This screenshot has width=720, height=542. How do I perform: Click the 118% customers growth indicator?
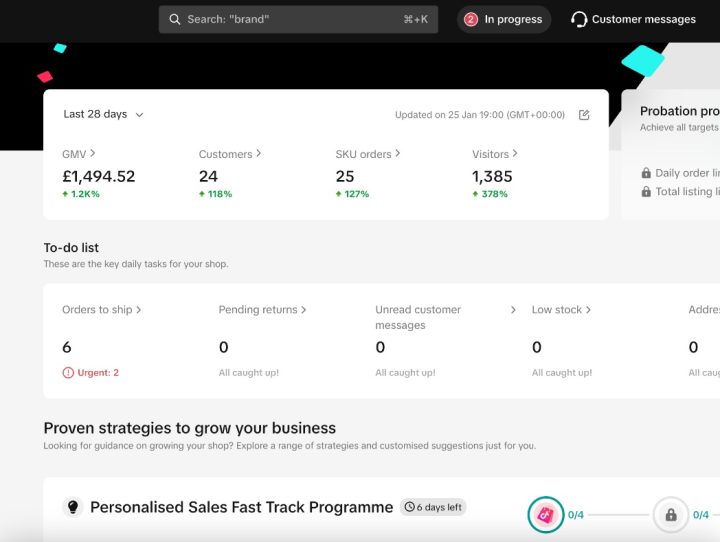[x=215, y=194]
